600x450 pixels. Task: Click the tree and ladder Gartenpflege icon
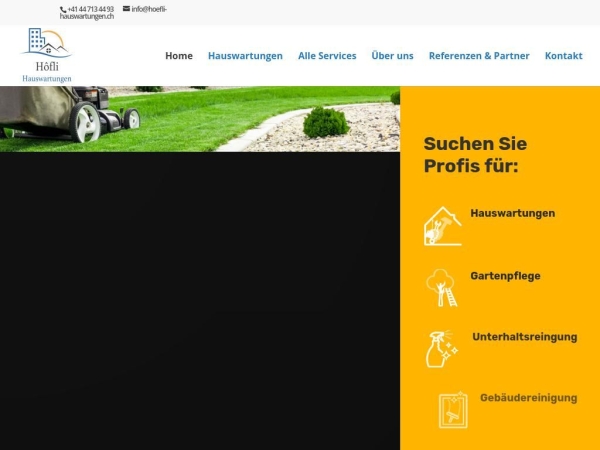(x=441, y=288)
